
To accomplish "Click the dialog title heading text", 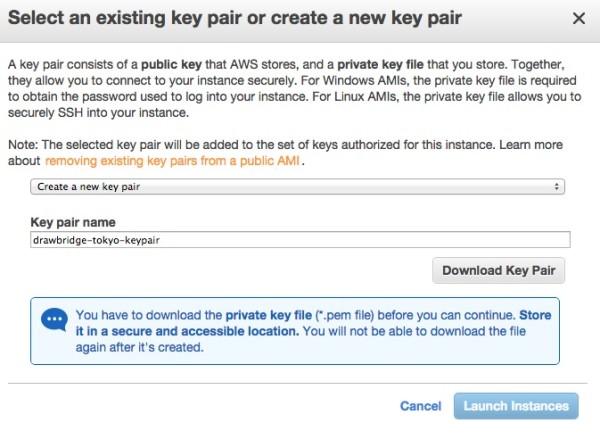I will (x=235, y=18).
